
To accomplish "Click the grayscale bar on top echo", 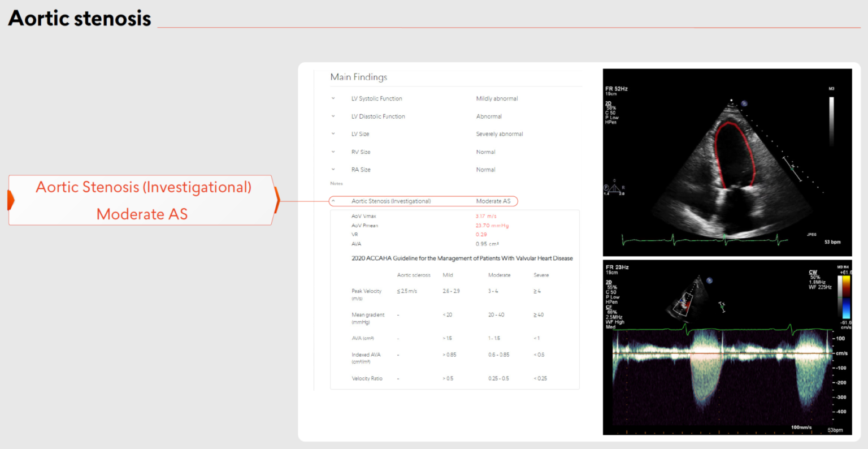I will click(x=831, y=121).
